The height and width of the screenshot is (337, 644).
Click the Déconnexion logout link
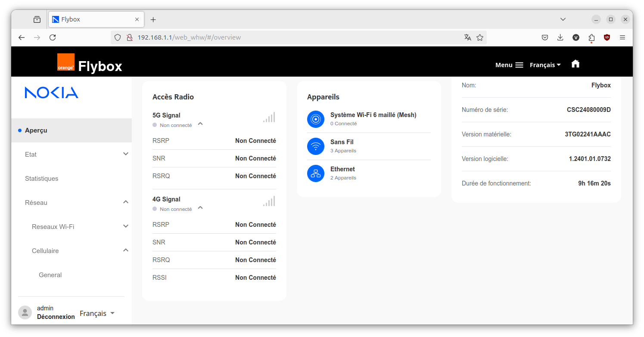(x=56, y=317)
